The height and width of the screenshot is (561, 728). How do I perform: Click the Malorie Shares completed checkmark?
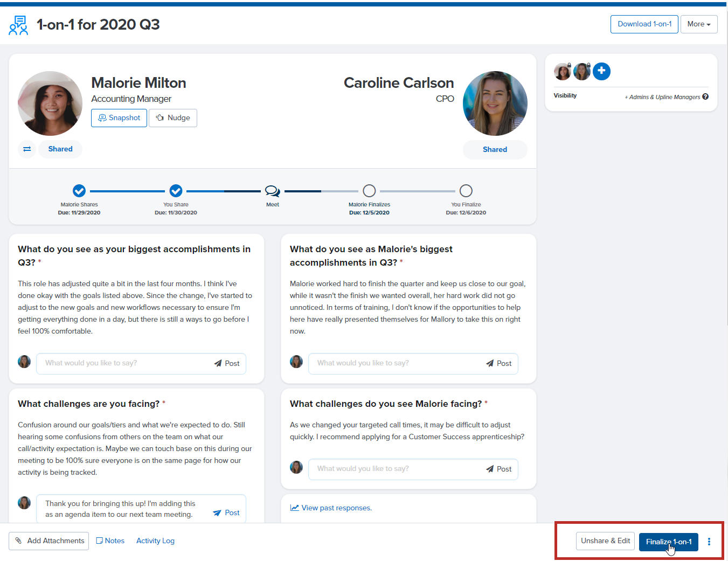pyautogui.click(x=79, y=191)
